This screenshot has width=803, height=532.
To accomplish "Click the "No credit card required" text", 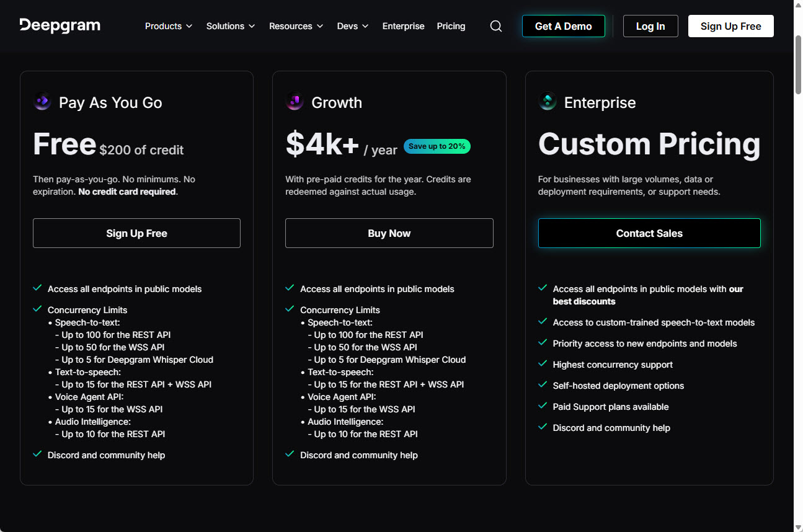I will pos(127,192).
